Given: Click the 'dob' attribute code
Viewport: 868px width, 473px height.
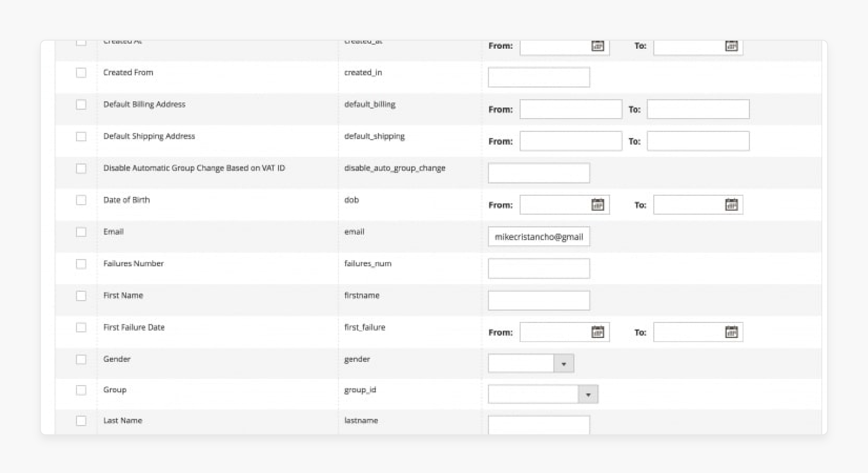Looking at the screenshot, I should pos(351,200).
